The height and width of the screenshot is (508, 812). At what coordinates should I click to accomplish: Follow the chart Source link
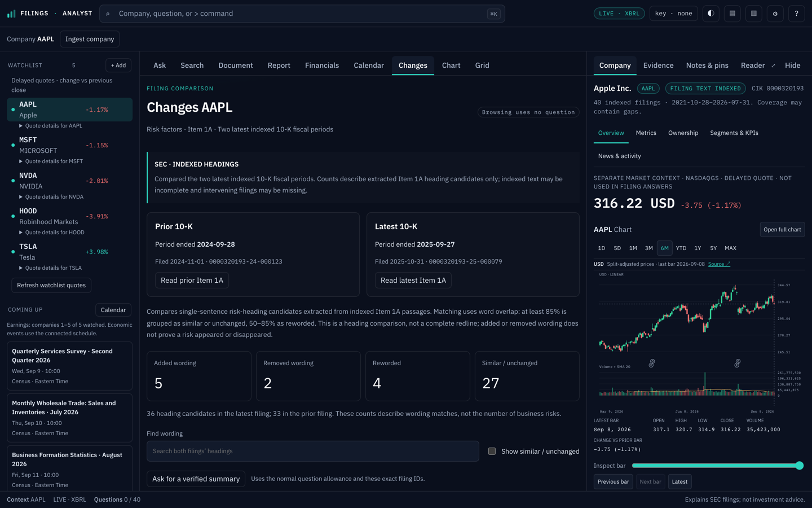(719, 264)
